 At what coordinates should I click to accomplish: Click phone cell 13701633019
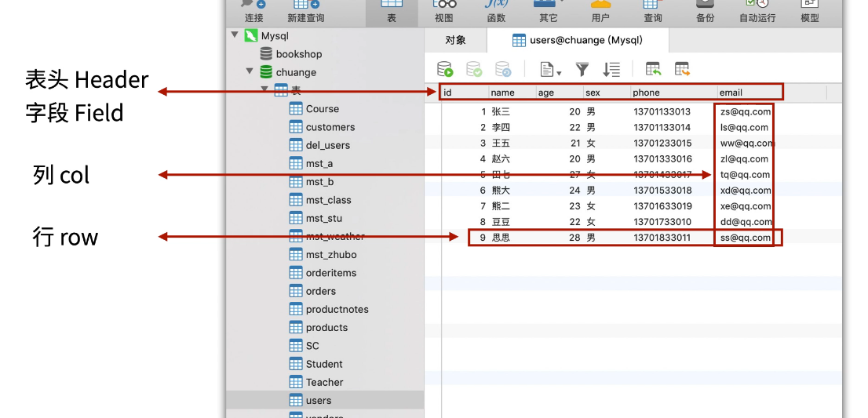click(662, 206)
